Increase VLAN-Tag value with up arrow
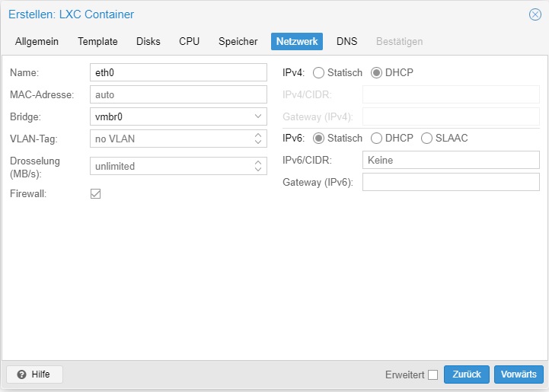This screenshot has height=392, width=549. [x=257, y=135]
